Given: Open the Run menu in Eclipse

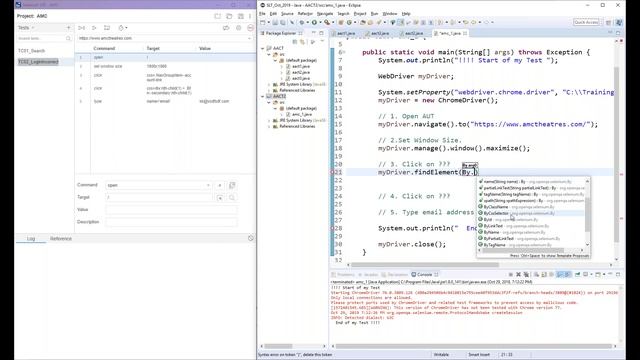Looking at the screenshot, I should point(374,14).
